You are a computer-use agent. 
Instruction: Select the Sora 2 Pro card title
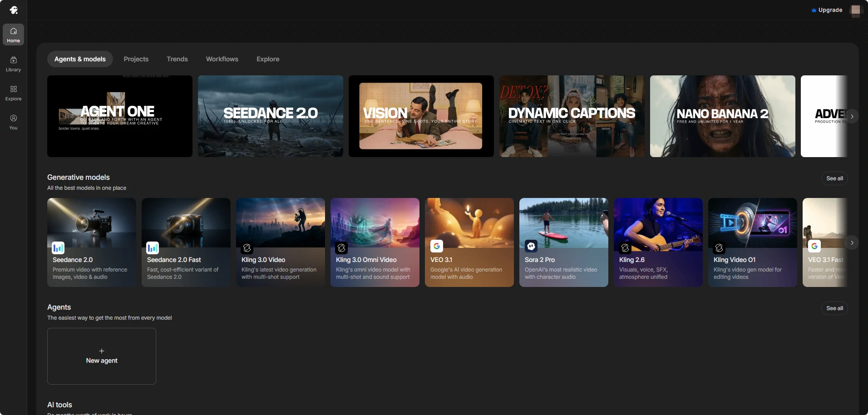point(540,260)
